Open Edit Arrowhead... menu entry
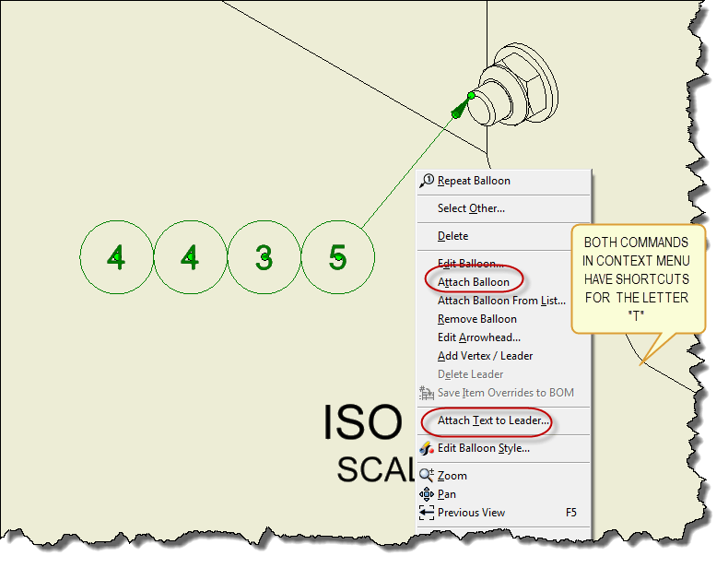The height and width of the screenshot is (568, 728). 504,337
